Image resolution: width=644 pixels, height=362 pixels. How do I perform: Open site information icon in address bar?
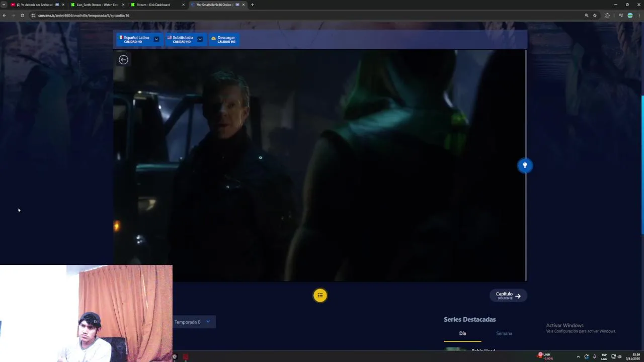click(x=33, y=16)
